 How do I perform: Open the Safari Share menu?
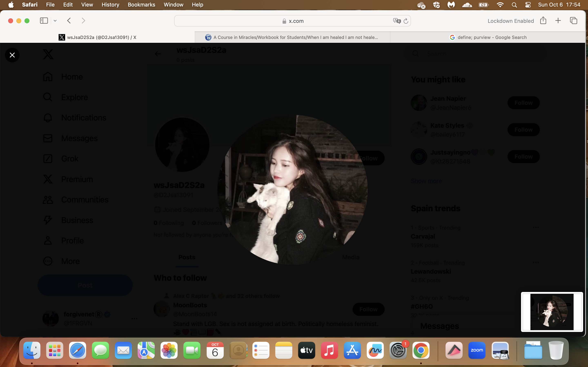click(x=543, y=20)
